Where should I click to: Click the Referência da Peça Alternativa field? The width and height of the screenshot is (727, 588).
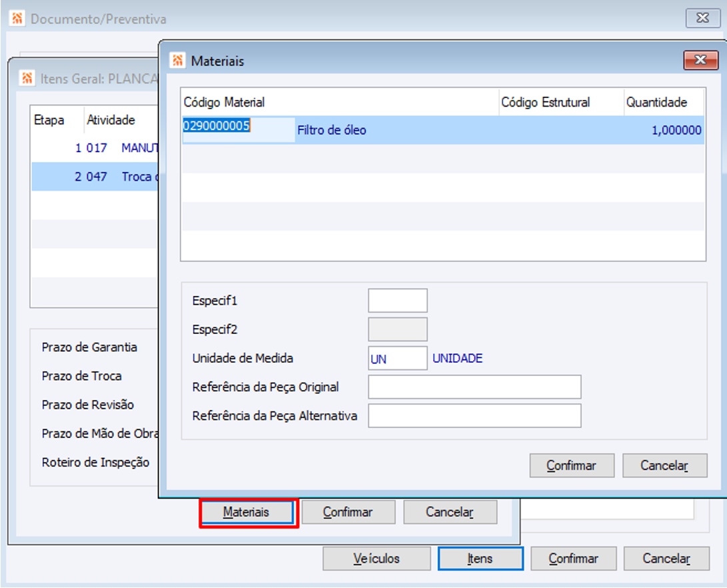point(474,415)
